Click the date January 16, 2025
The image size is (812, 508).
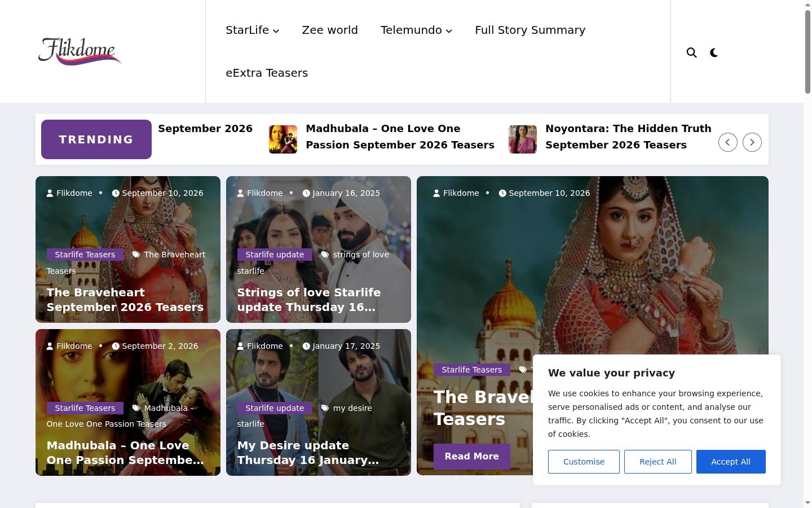346,193
